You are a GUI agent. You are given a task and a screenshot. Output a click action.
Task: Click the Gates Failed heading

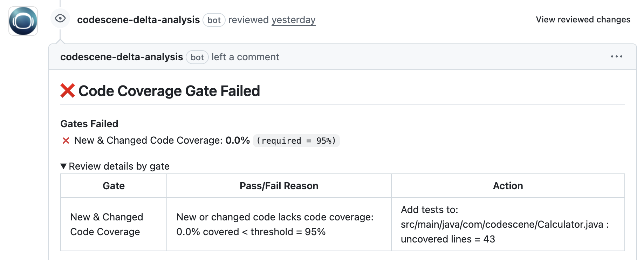coord(89,124)
